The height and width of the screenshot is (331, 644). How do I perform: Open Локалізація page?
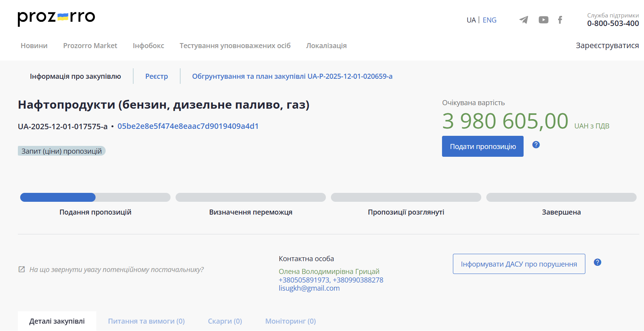click(x=326, y=46)
